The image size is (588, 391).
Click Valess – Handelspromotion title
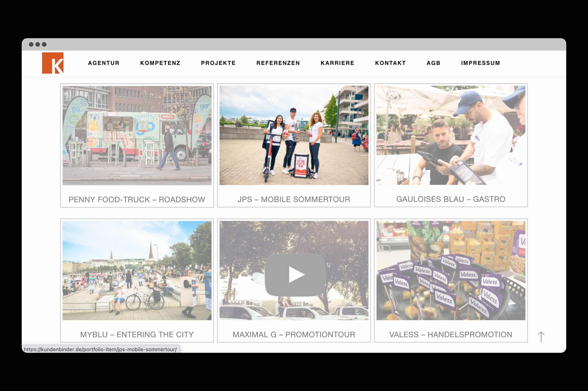click(451, 334)
